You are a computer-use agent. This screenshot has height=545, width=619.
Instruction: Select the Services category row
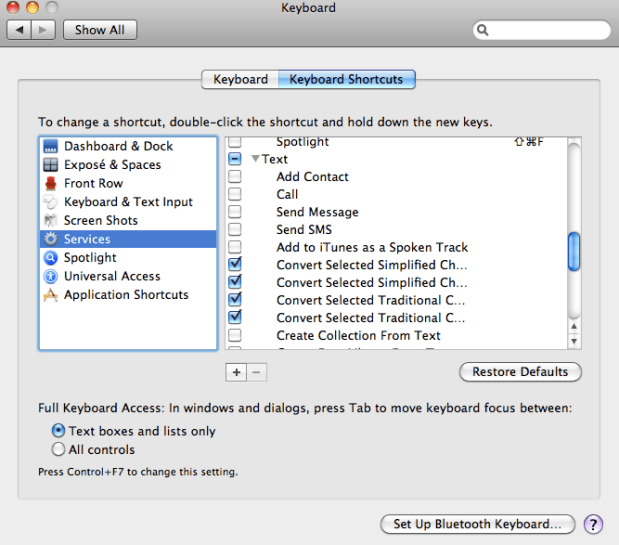[x=128, y=239]
